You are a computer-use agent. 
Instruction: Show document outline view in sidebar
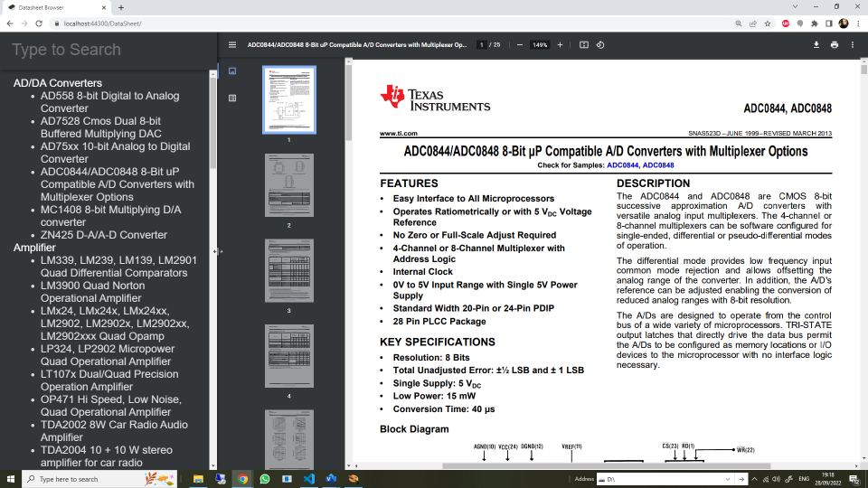pyautogui.click(x=232, y=98)
